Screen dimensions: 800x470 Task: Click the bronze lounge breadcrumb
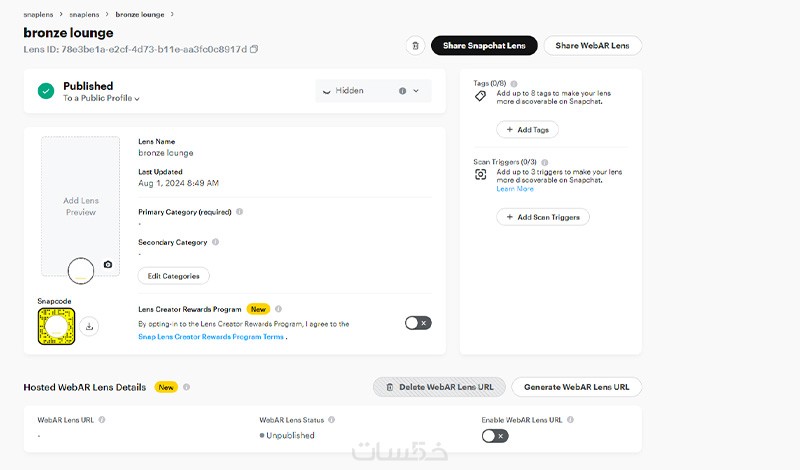click(140, 14)
